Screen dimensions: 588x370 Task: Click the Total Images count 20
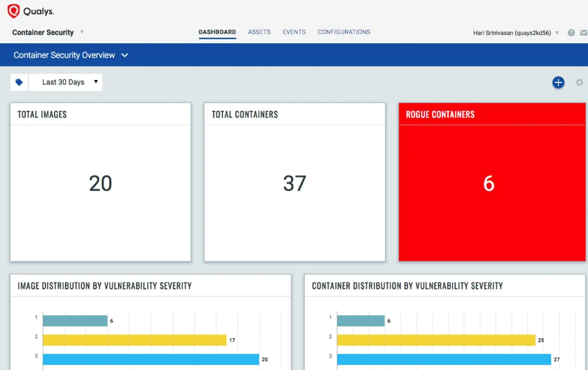tap(100, 183)
